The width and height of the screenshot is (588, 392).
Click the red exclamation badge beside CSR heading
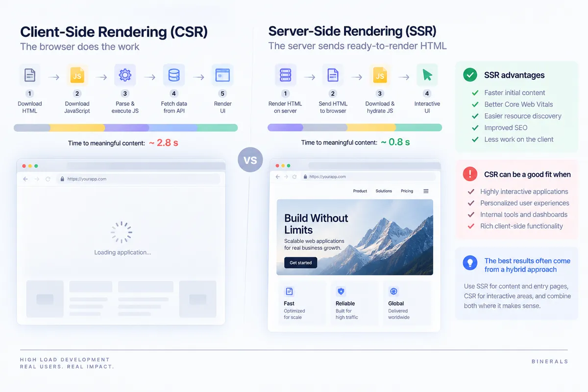click(470, 174)
